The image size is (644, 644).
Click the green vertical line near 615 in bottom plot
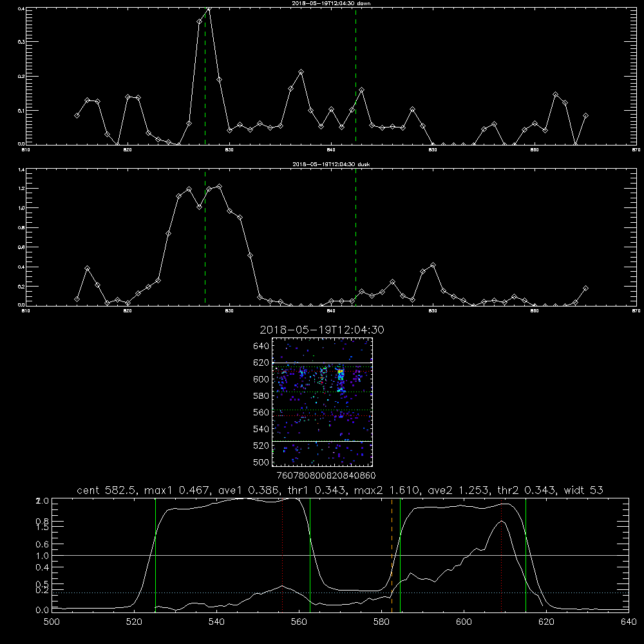pos(526,555)
